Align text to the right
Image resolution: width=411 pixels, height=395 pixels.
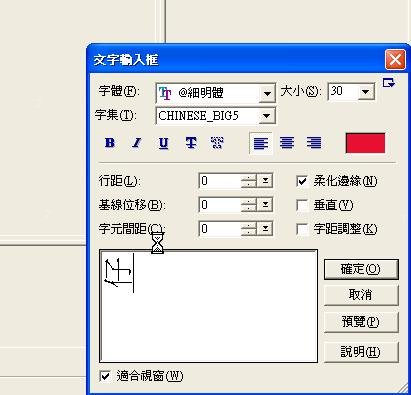[x=314, y=143]
